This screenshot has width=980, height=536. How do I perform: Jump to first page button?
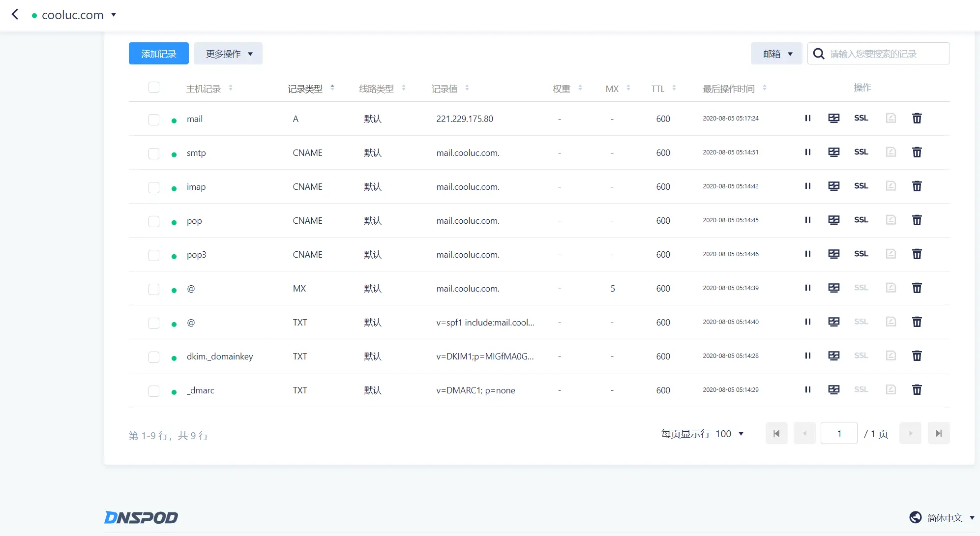coord(776,433)
